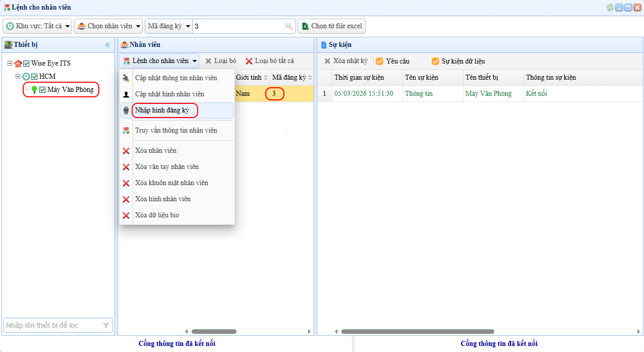Click the search magnifier icon in registration field
This screenshot has height=352, width=644.
coord(288,26)
